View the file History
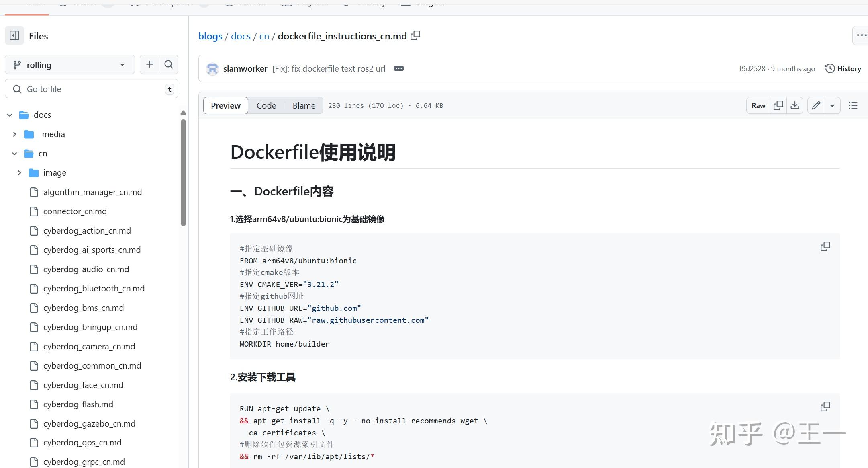Viewport: 868px width, 468px height. coord(843,68)
